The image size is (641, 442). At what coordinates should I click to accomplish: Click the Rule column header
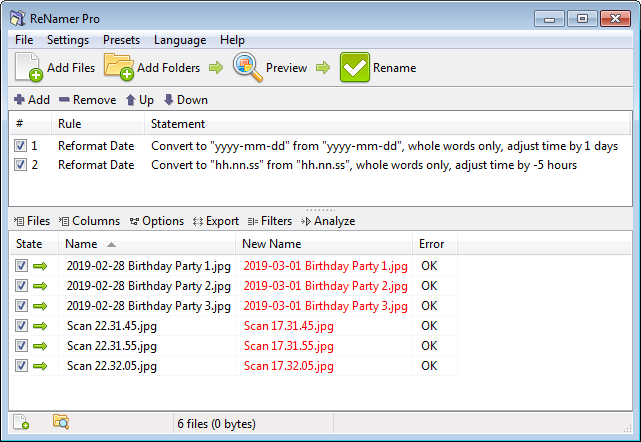(x=98, y=124)
